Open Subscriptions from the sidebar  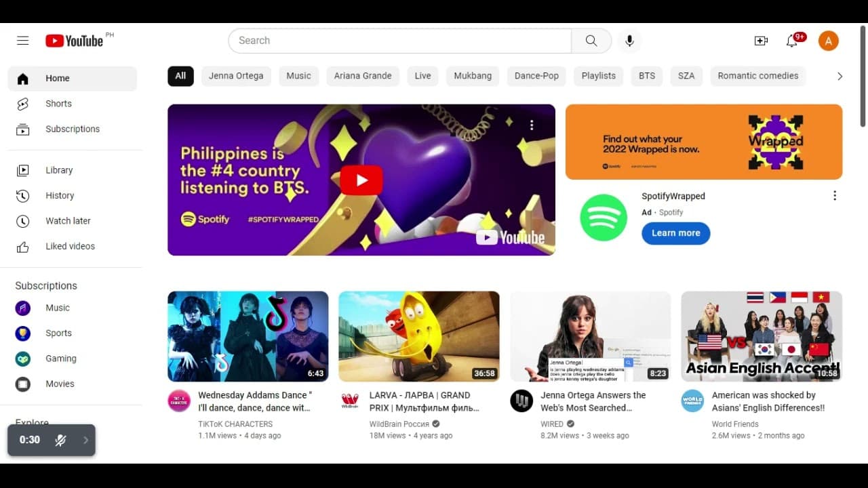[x=73, y=129]
